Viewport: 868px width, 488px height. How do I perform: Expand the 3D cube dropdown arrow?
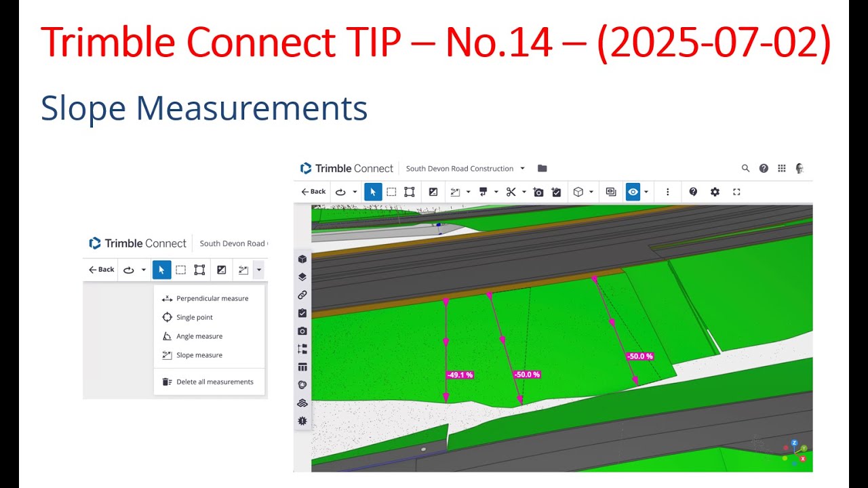pos(591,192)
